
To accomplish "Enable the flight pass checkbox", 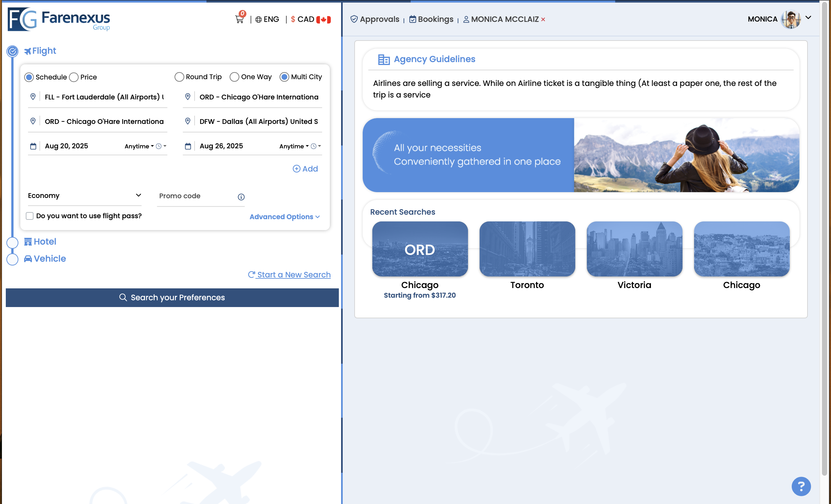I will pyautogui.click(x=30, y=216).
